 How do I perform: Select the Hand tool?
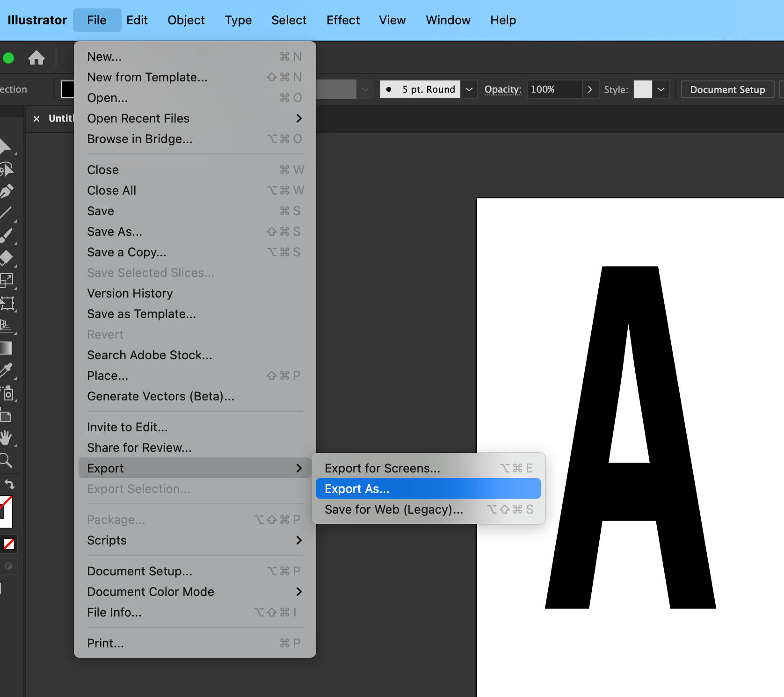tap(7, 438)
